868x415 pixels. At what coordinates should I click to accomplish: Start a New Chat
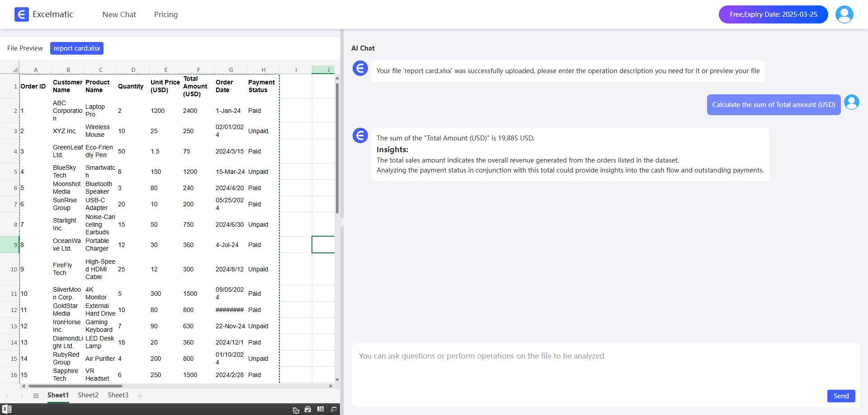119,14
